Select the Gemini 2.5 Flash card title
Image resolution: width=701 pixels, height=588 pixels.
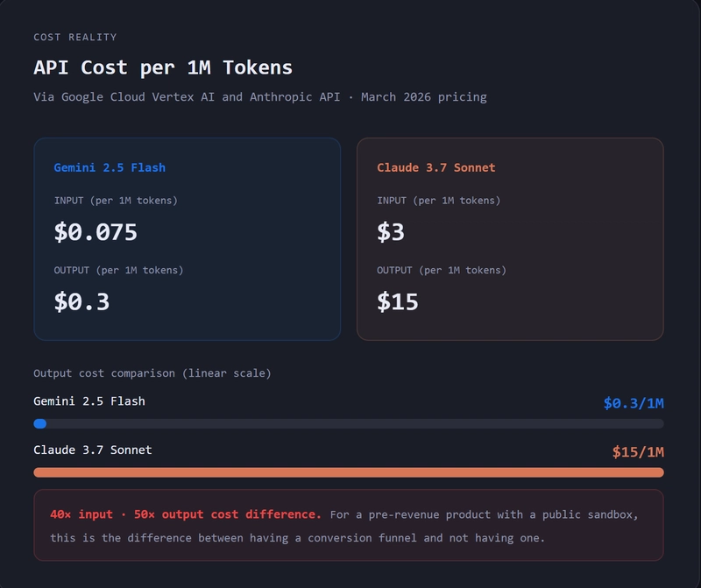110,167
